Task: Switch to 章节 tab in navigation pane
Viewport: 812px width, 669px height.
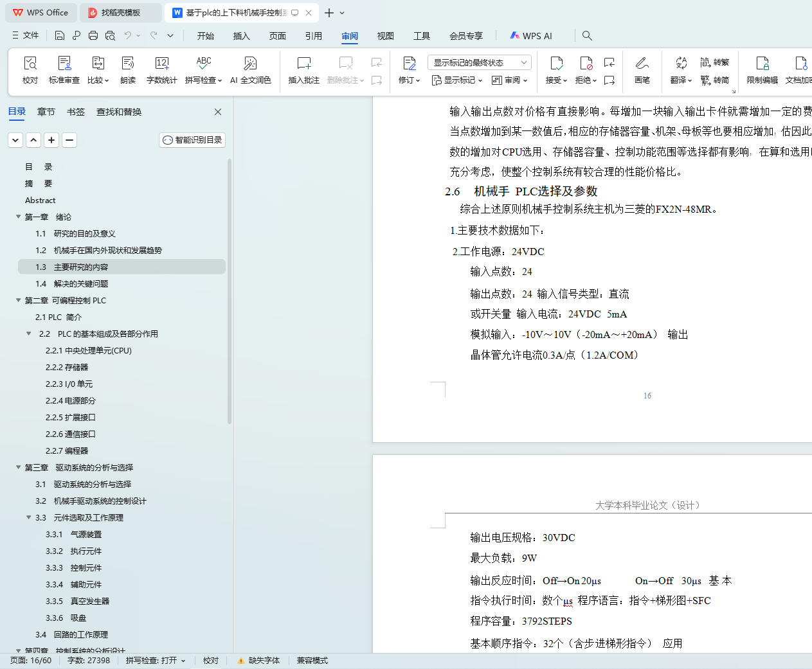Action: pyautogui.click(x=46, y=112)
